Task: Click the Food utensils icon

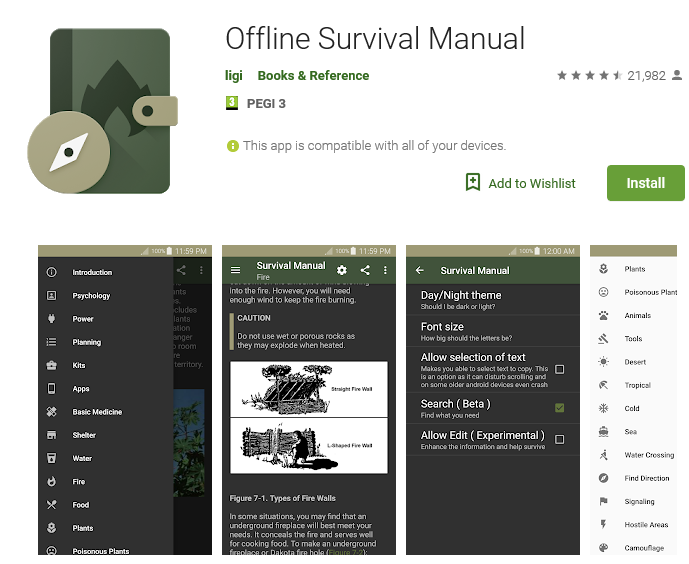Action: coord(51,505)
